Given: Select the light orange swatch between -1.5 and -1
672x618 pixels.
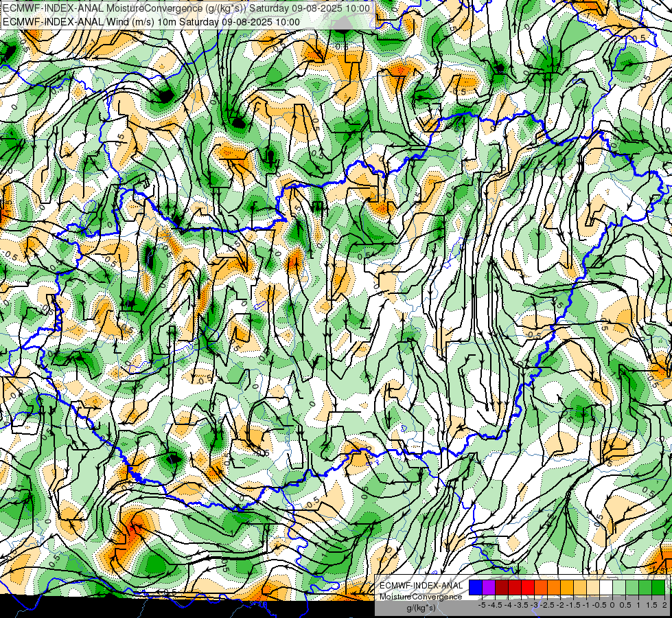Looking at the screenshot, I should [580, 588].
